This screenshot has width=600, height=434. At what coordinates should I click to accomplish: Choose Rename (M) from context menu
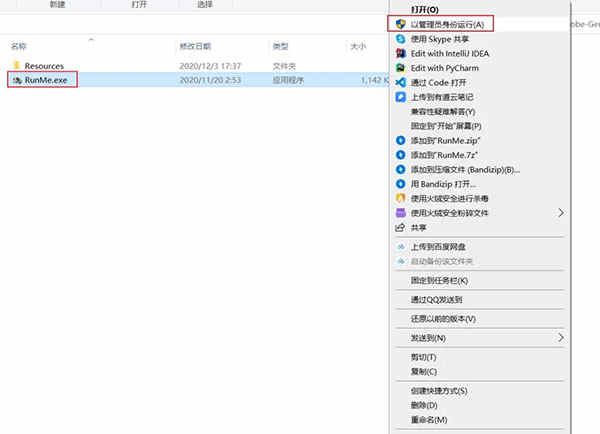point(429,419)
